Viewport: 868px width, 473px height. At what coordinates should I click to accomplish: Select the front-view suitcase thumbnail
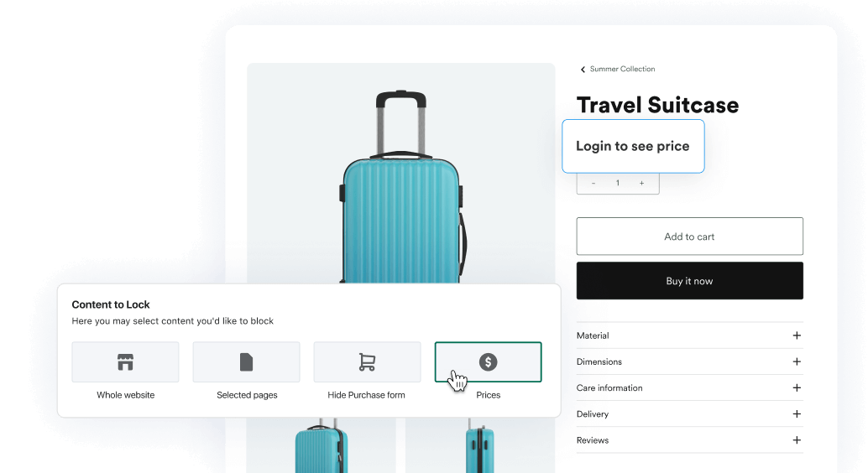click(321, 445)
